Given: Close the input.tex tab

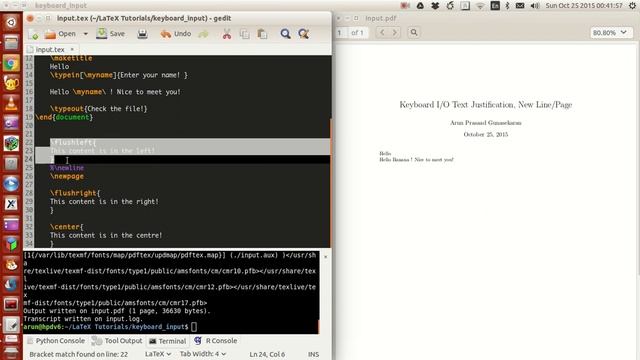Looking at the screenshot, I should (x=72, y=49).
